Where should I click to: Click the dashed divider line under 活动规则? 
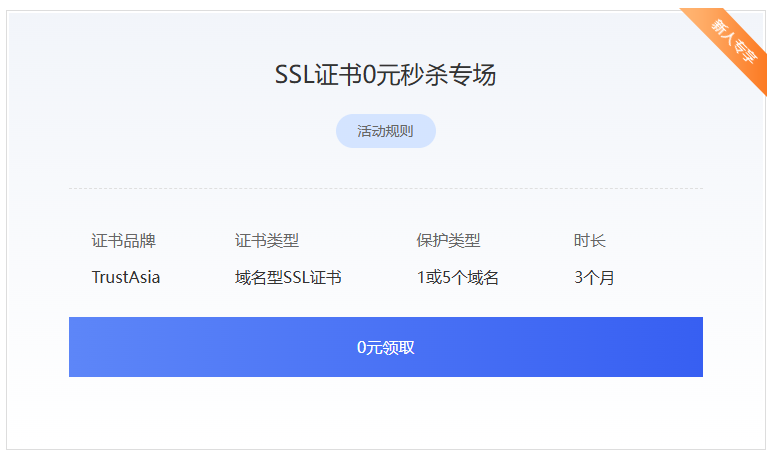[385, 188]
